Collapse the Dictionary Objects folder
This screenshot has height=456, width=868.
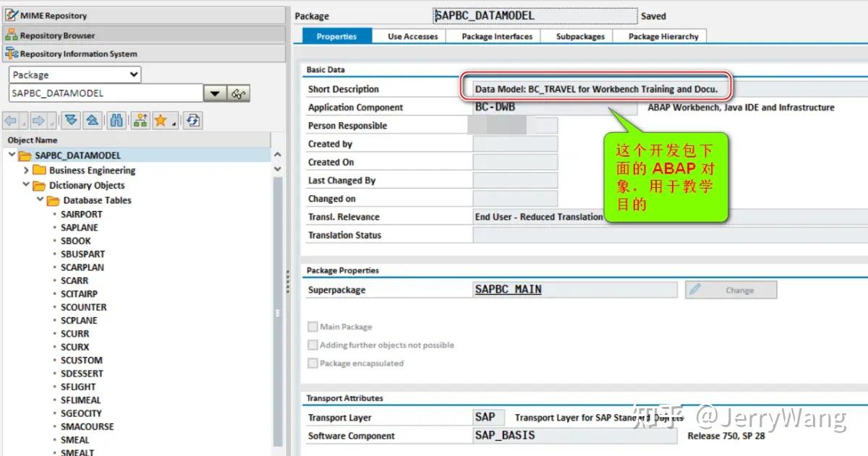click(27, 186)
